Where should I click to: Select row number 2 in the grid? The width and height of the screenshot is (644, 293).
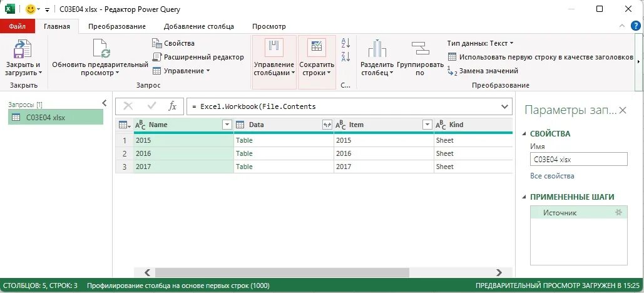(125, 153)
